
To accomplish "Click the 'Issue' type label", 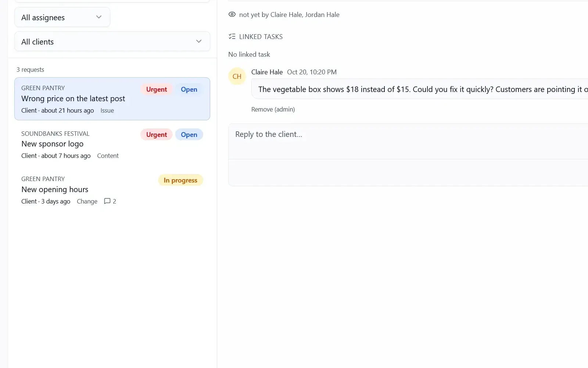I will [107, 110].
